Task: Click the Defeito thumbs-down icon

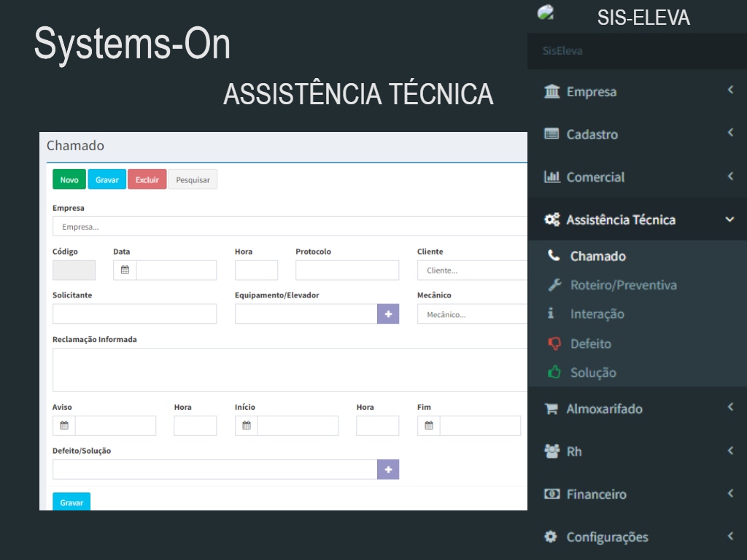Action: pos(554,343)
